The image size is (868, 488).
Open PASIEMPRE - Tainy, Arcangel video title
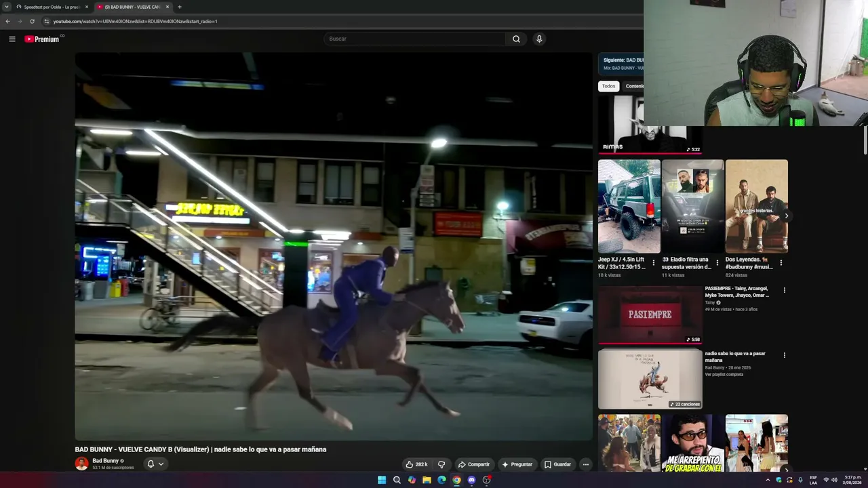[x=737, y=292]
